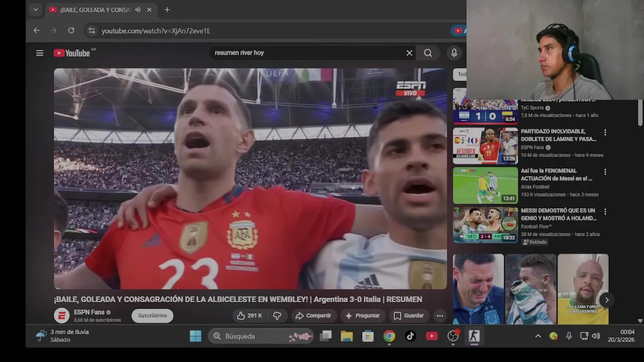View site information icon beside URL
Screen dimensions: 644x362
coord(92,31)
